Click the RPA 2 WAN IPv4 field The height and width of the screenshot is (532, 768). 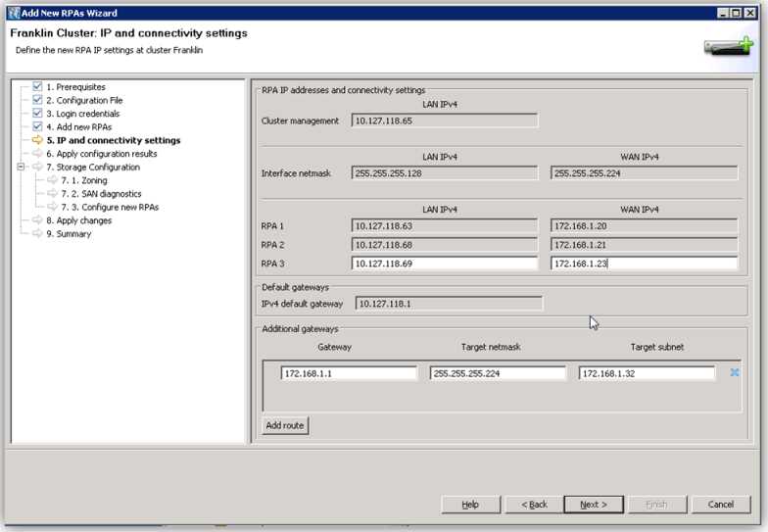click(644, 245)
